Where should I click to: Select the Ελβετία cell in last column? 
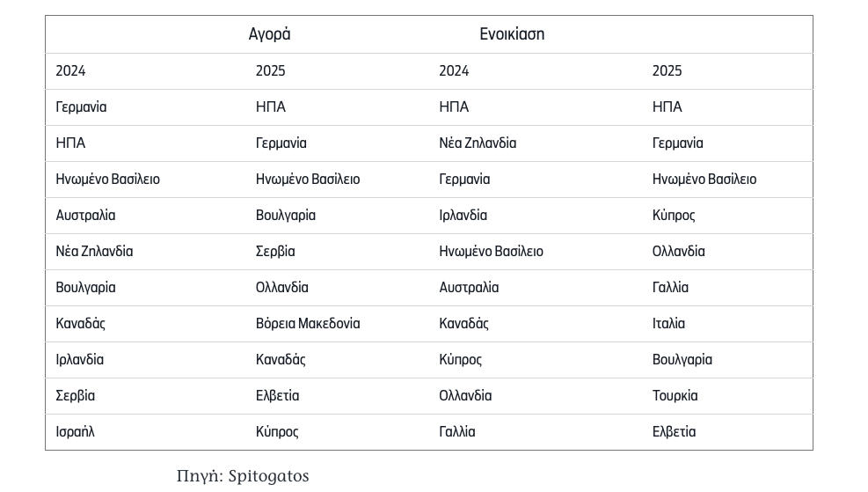click(675, 431)
